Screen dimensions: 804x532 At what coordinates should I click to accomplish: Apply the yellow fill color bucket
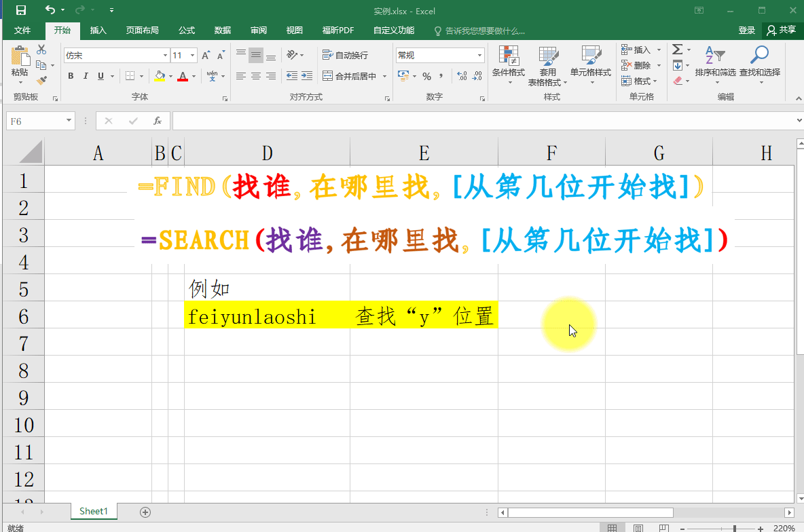point(160,76)
